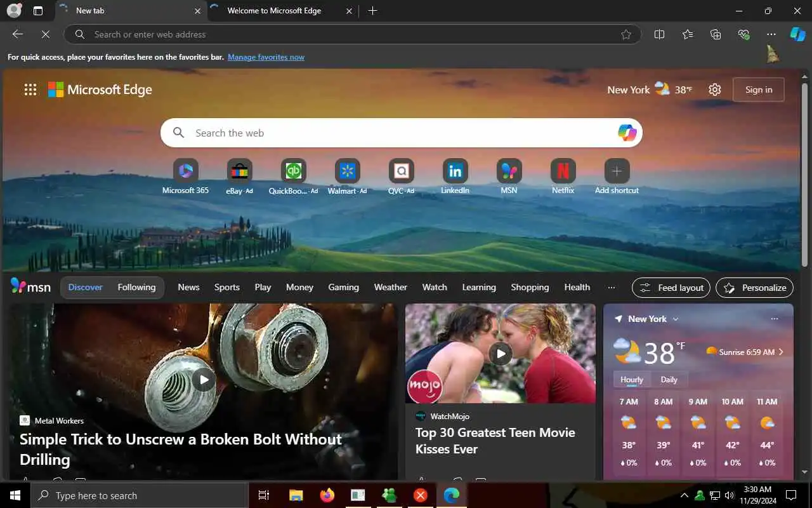Open Collections icon in toolbar
The height and width of the screenshot is (508, 812).
716,34
